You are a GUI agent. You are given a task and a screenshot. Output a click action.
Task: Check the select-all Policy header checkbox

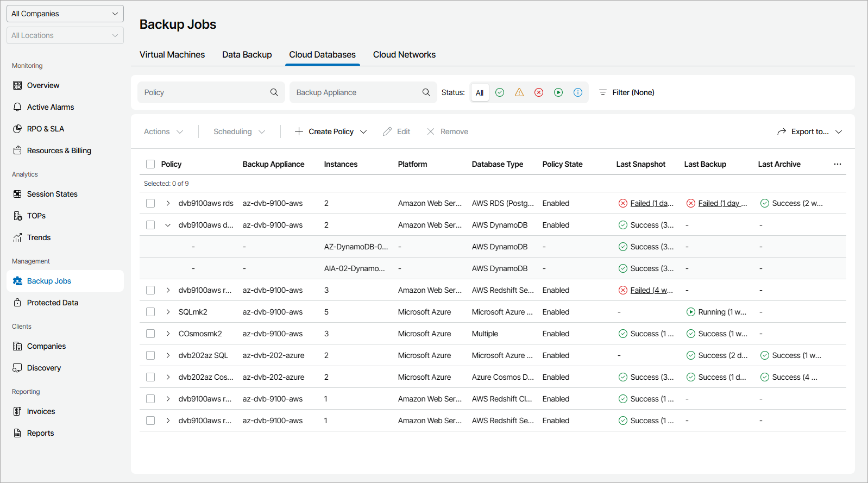click(150, 164)
